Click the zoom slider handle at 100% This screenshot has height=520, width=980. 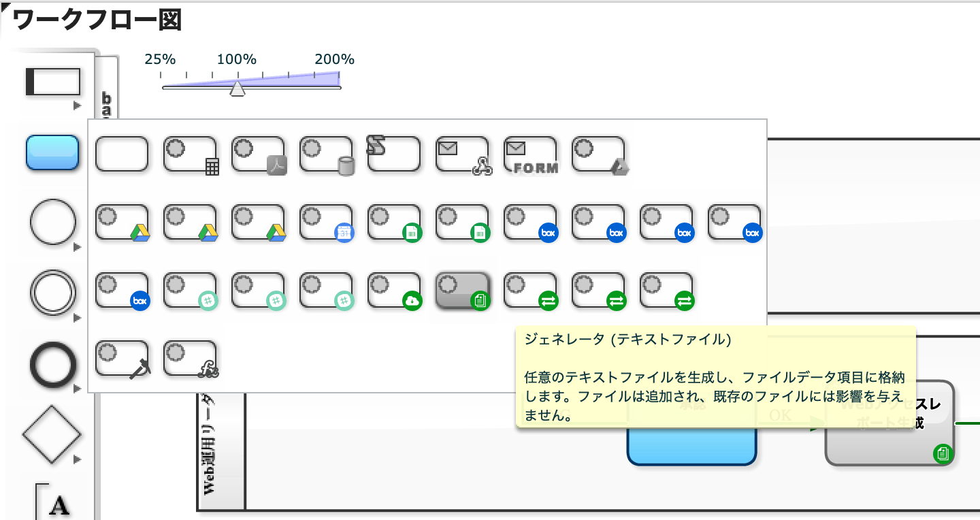pyautogui.click(x=237, y=88)
